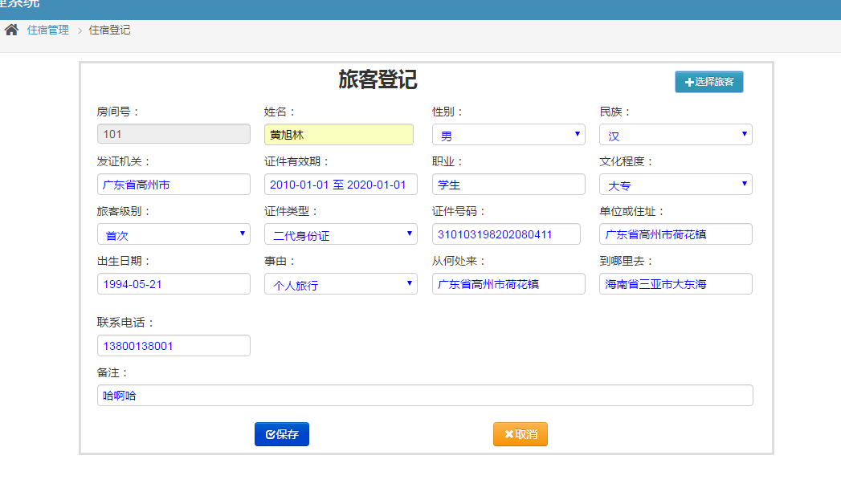This screenshot has width=841, height=504.
Task: Select the 职业 occupation input field
Action: pyautogui.click(x=508, y=185)
